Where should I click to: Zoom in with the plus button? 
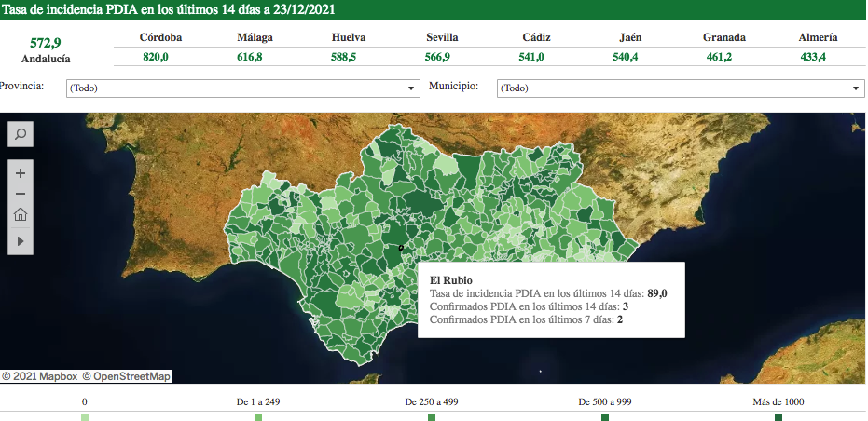21,173
